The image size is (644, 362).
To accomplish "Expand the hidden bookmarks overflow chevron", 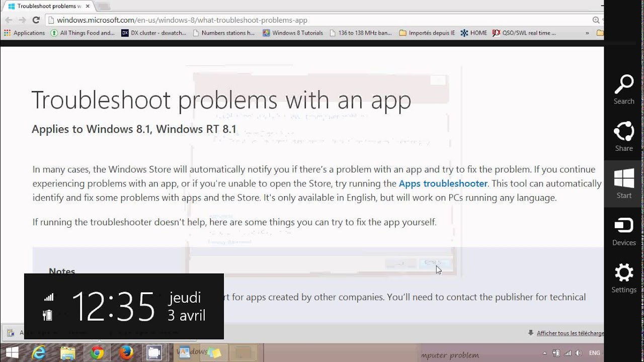I will pyautogui.click(x=587, y=33).
